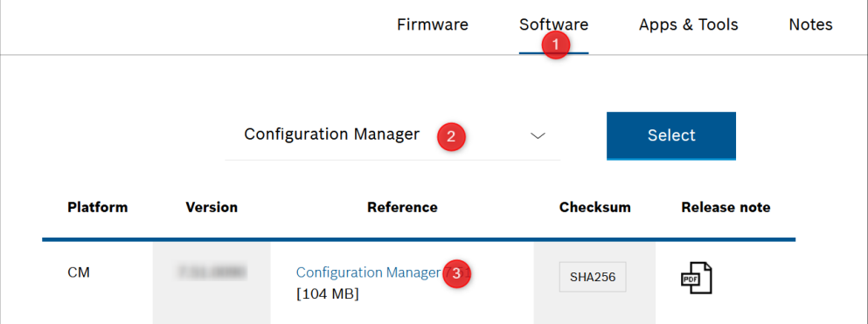This screenshot has width=868, height=324.
Task: Open the PDF release note icon
Action: [x=696, y=278]
